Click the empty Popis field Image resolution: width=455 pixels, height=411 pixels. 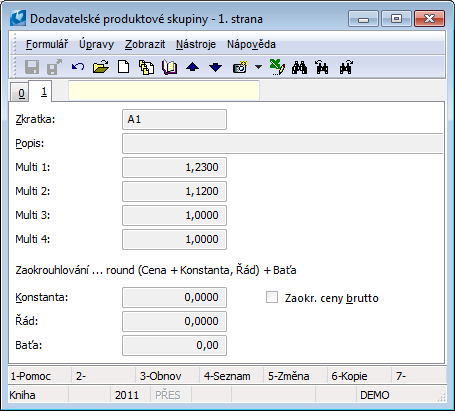[282, 143]
